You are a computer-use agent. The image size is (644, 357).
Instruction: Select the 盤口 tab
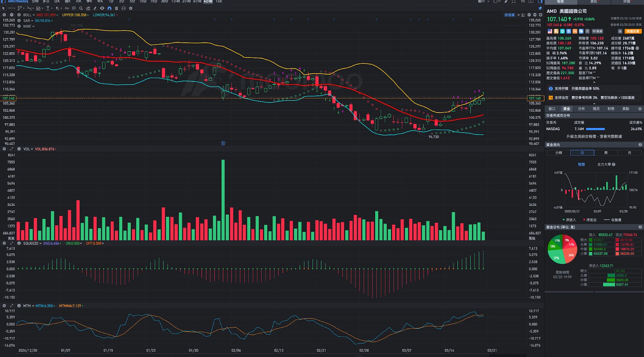coord(552,109)
